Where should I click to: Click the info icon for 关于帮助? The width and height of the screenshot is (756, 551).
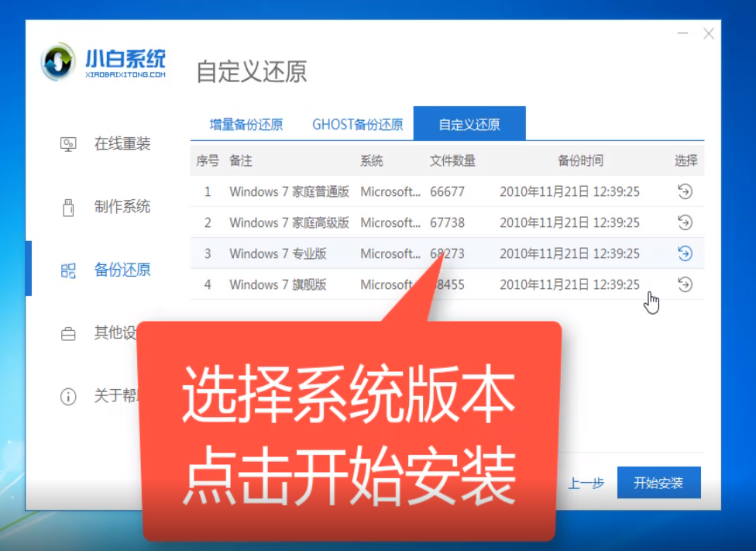tap(68, 397)
